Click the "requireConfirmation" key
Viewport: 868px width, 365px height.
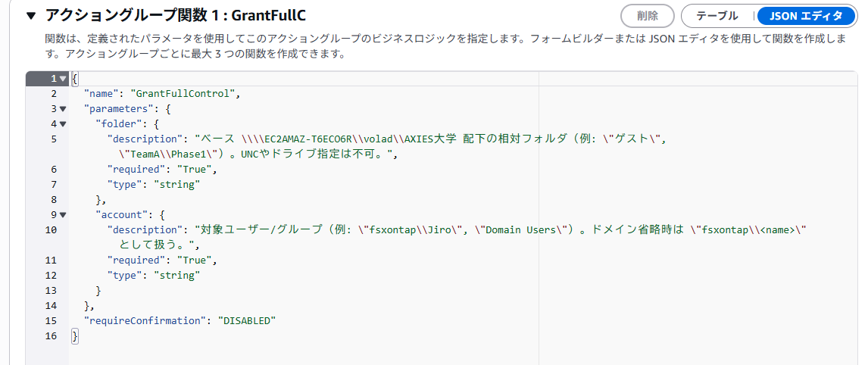(x=145, y=320)
